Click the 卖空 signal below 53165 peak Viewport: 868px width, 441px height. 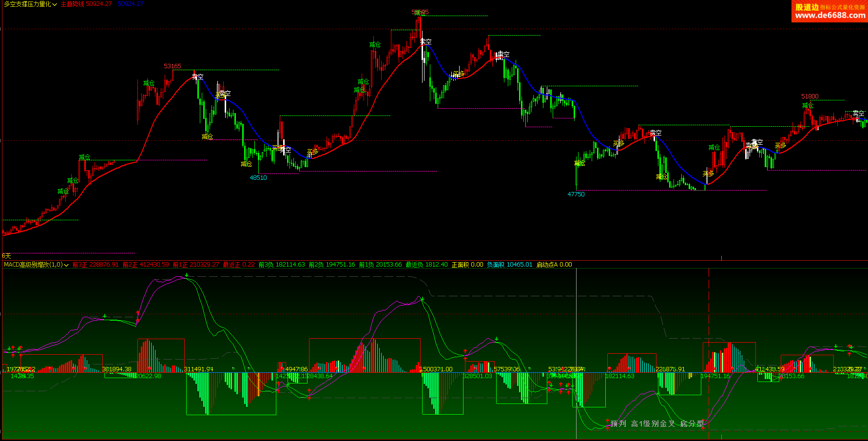(197, 77)
